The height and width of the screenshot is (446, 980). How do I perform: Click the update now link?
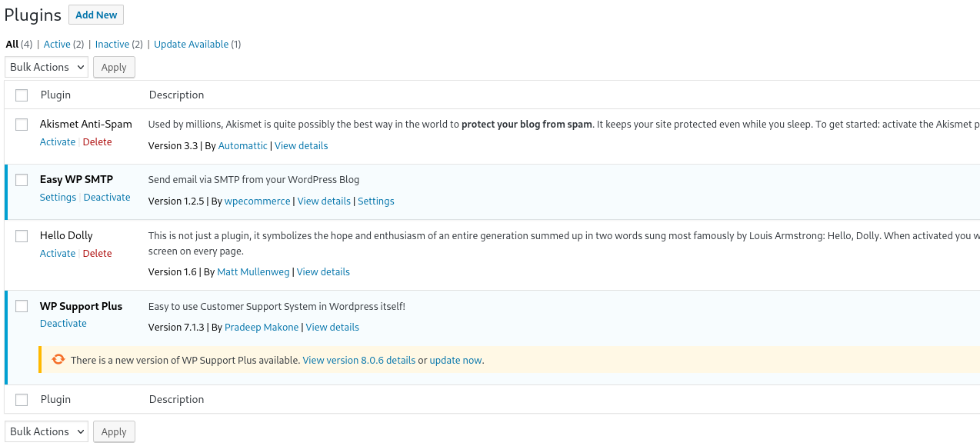tap(455, 361)
